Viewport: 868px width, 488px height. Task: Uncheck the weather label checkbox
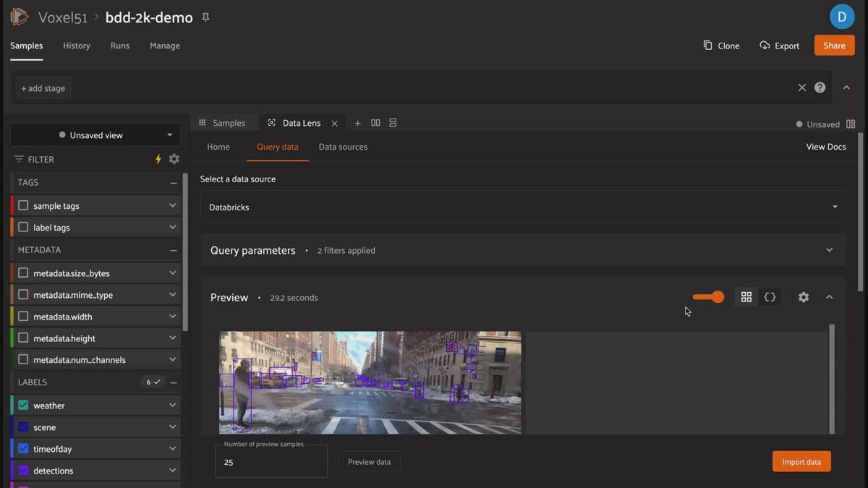[23, 405]
